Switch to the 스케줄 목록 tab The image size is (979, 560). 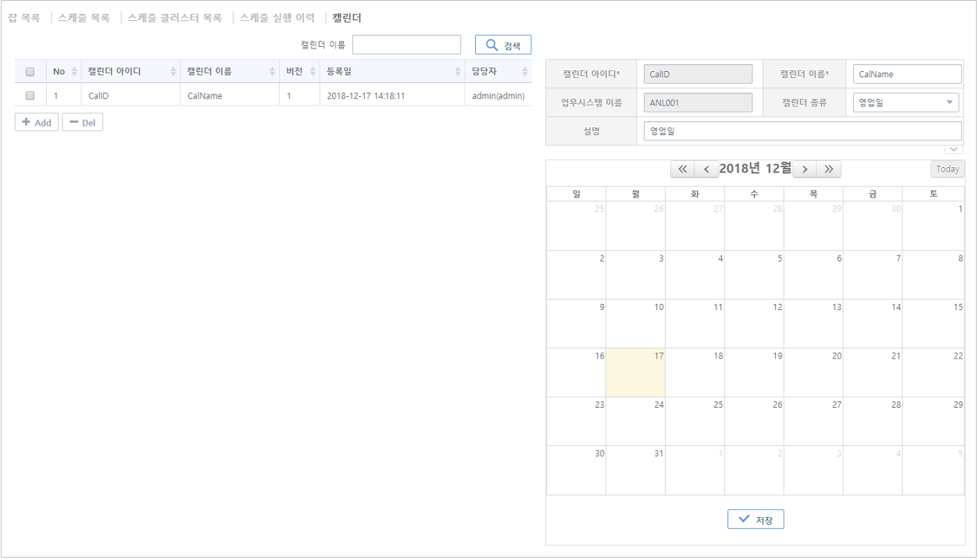click(x=84, y=17)
